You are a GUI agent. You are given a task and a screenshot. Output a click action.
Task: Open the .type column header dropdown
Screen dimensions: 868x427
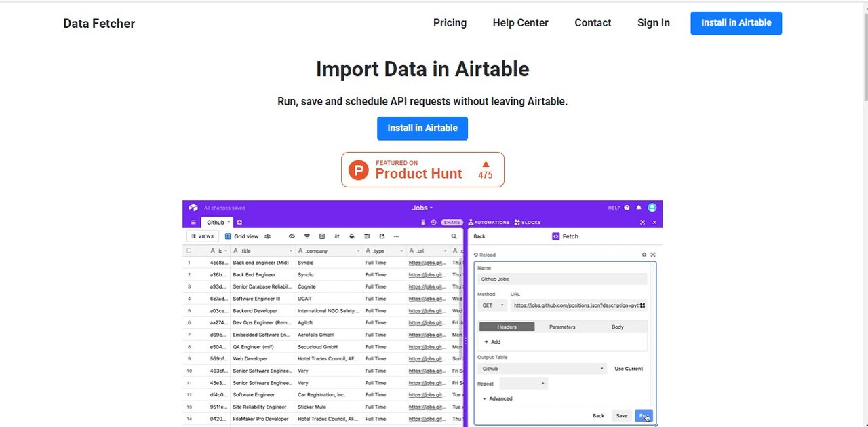point(401,250)
